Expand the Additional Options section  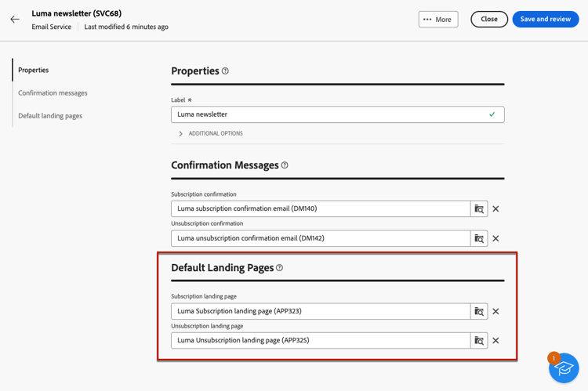click(181, 134)
